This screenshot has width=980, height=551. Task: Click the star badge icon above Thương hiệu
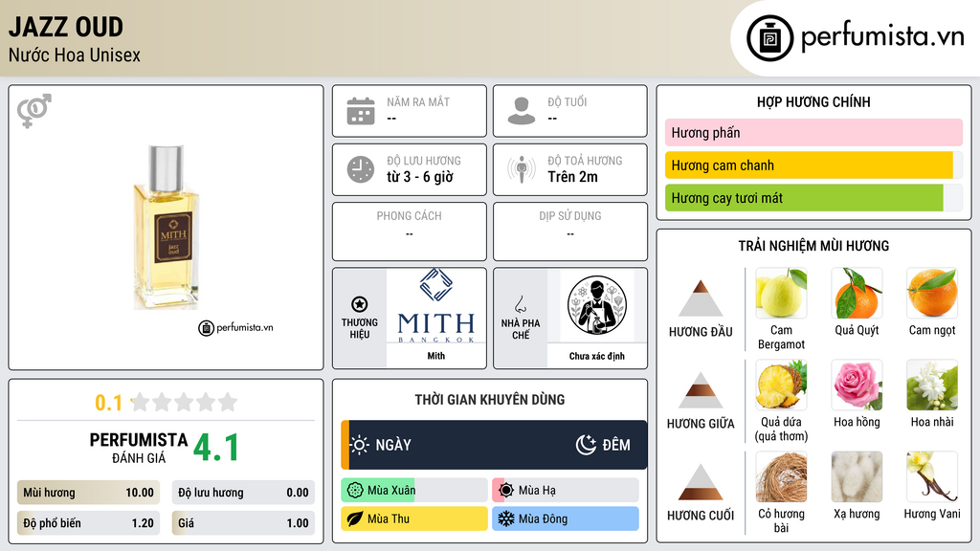tap(360, 304)
